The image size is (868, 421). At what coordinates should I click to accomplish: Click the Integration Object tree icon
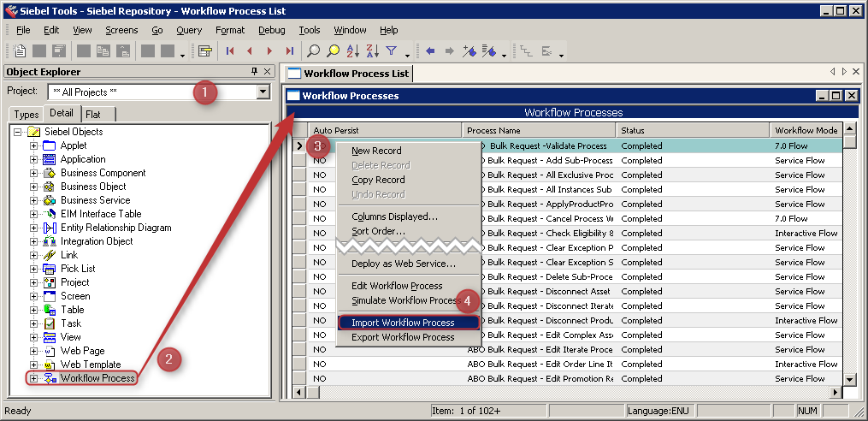click(x=50, y=241)
